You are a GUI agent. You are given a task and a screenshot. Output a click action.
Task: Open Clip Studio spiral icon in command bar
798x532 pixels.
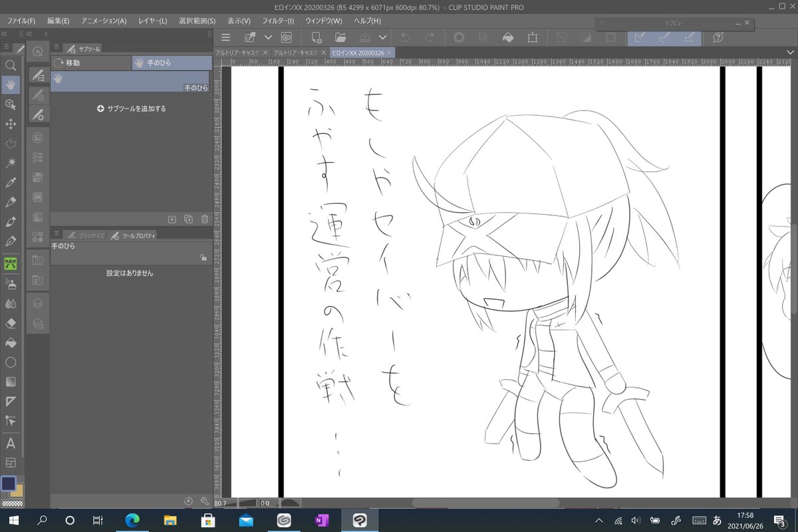287,37
